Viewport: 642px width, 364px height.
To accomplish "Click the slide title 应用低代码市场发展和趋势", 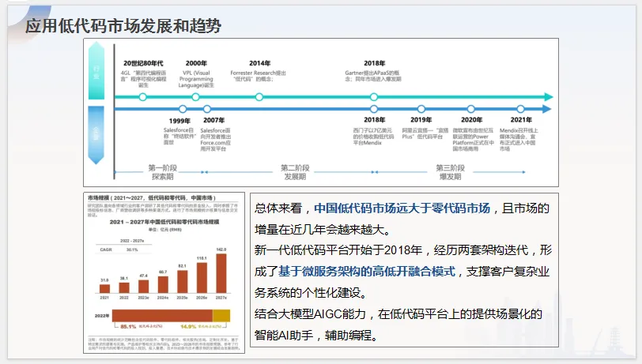I will 123,26.
